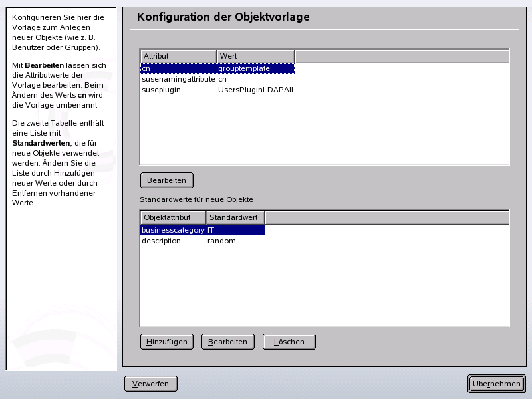This screenshot has height=399, width=532.
Task: Click the Verwerfen button to discard changes
Action: pos(151,384)
